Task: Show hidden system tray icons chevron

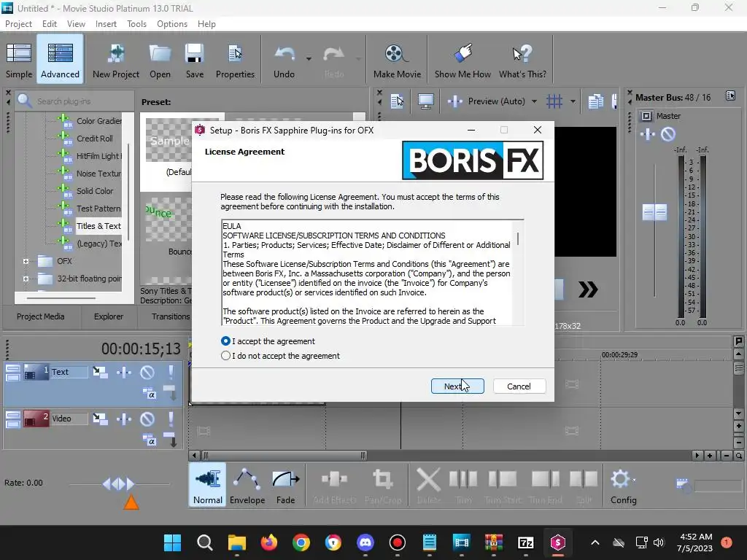Action: pyautogui.click(x=595, y=542)
